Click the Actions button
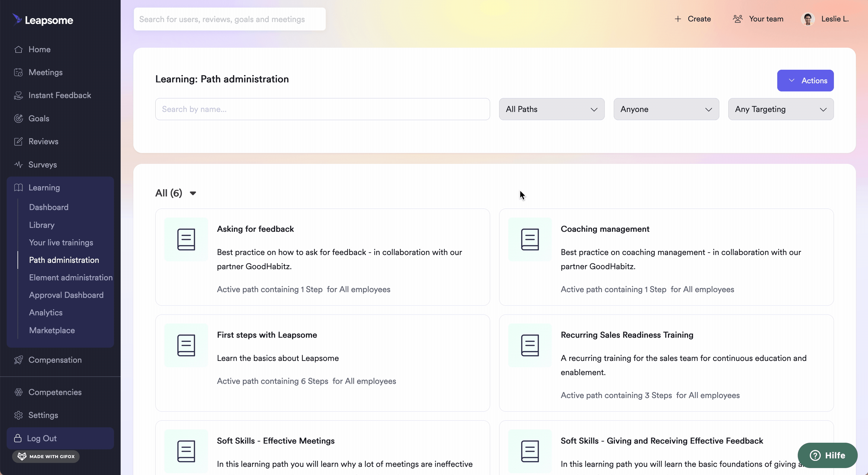This screenshot has width=868, height=475. coord(805,81)
